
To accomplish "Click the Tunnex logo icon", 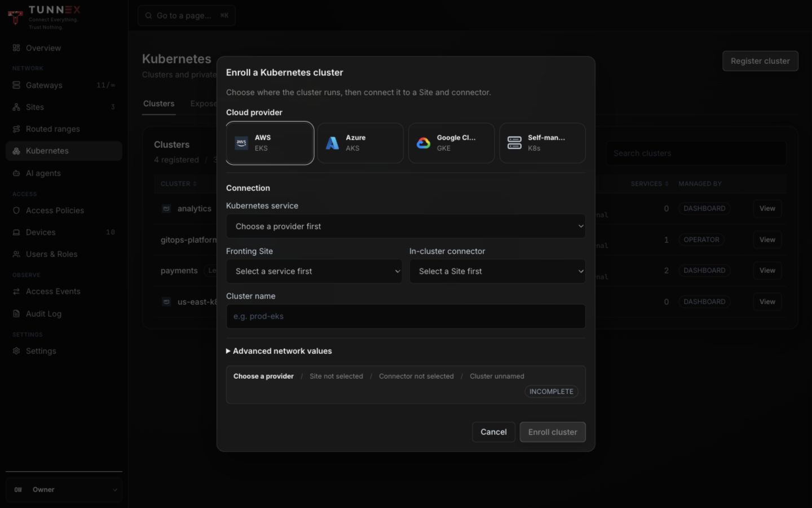I will [15, 17].
